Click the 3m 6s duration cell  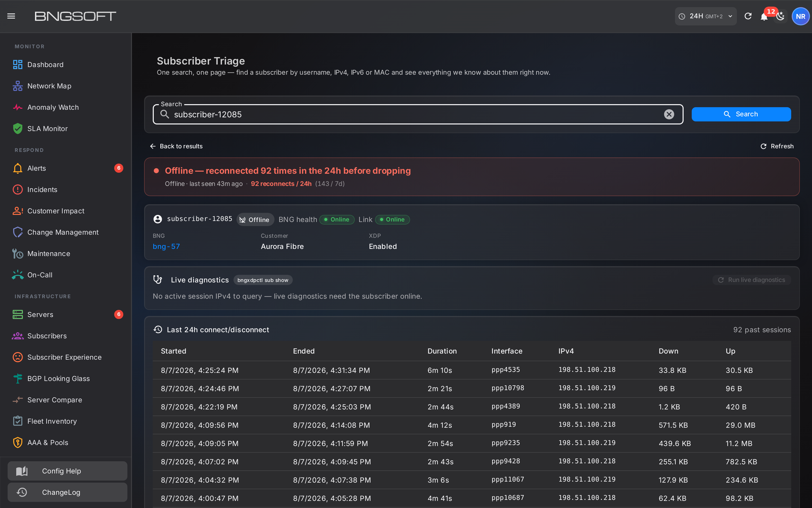pyautogui.click(x=438, y=480)
